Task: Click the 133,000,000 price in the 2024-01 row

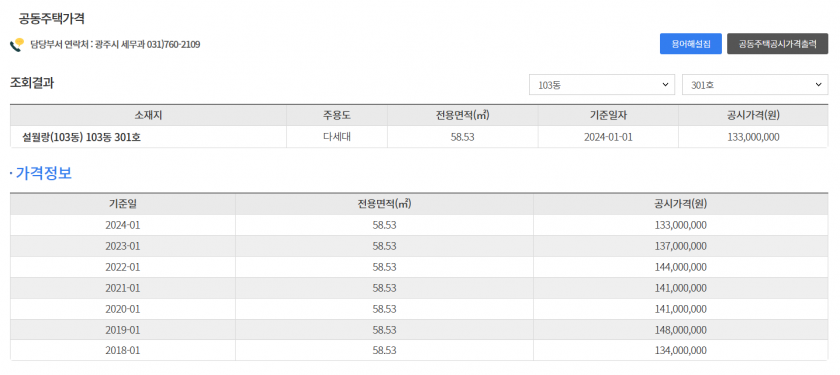Action: pos(680,225)
